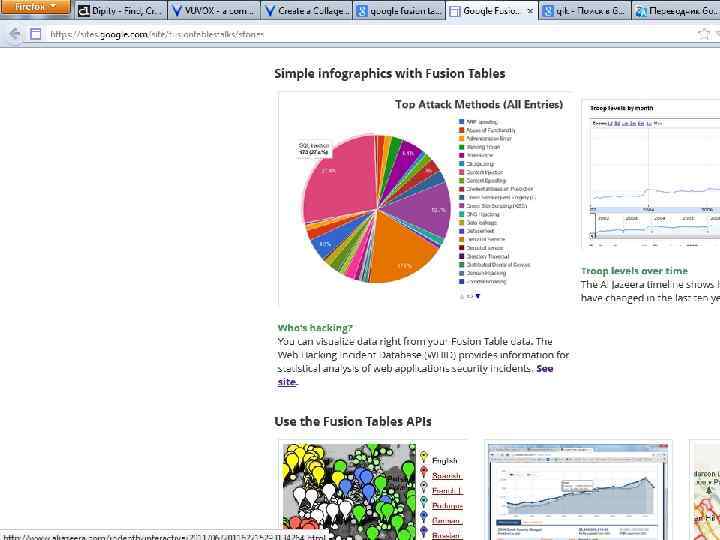Image resolution: width=720 pixels, height=540 pixels.
Task: Switch to the Google translate tab on far right
Action: pos(676,11)
